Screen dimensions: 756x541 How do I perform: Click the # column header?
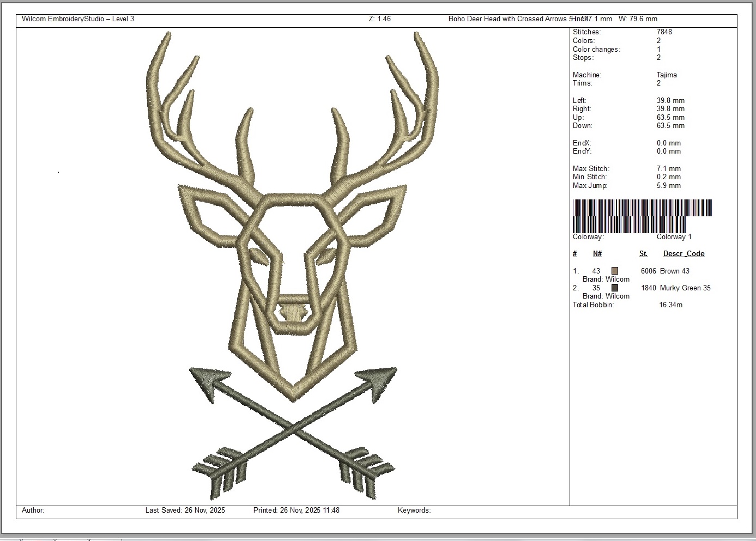pyautogui.click(x=575, y=253)
